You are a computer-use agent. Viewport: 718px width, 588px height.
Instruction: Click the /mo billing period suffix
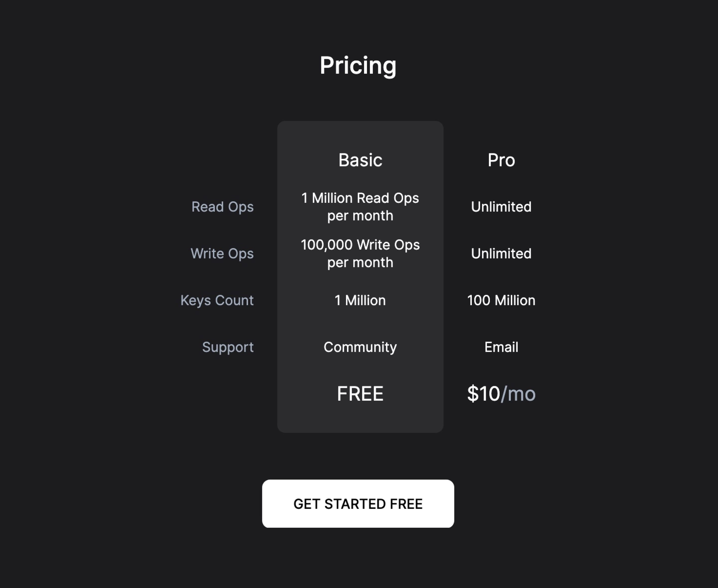pyautogui.click(x=518, y=394)
